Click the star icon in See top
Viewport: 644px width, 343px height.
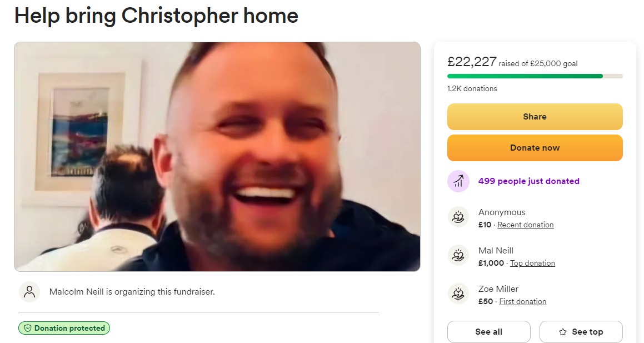563,332
